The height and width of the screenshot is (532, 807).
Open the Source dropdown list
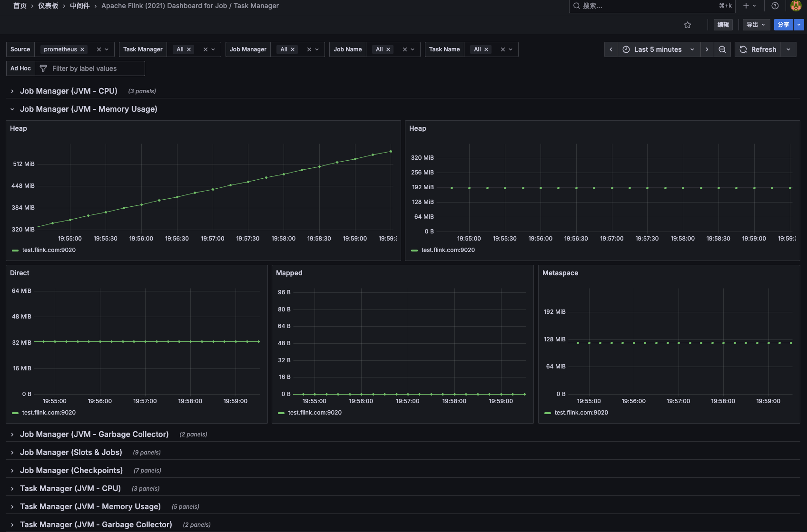[x=107, y=49]
